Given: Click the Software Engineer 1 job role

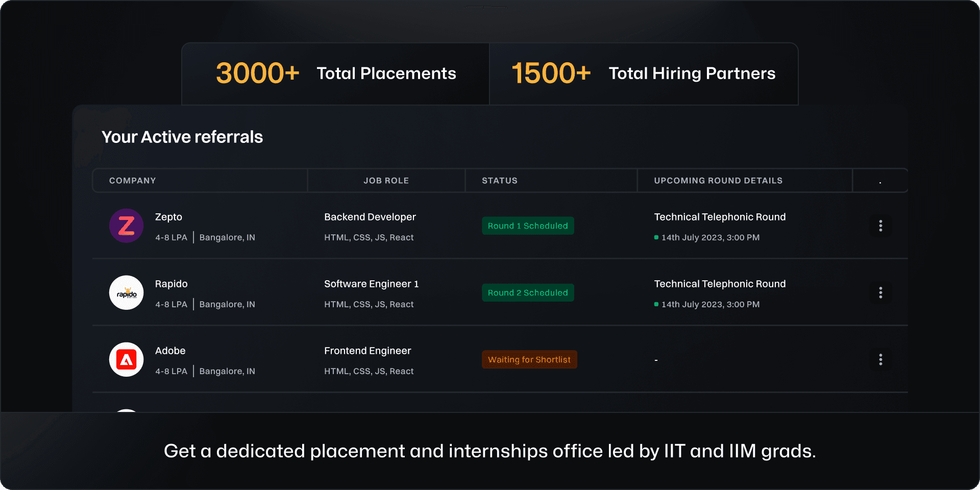Looking at the screenshot, I should (x=372, y=284).
